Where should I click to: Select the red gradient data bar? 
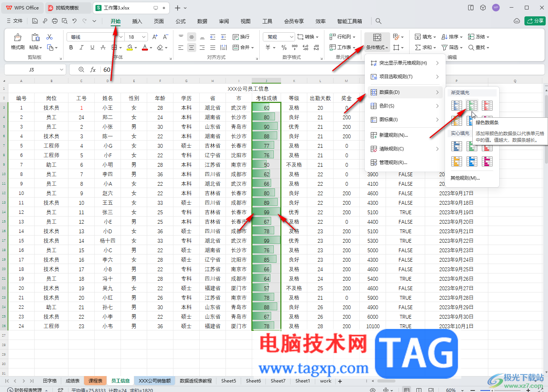[487, 105]
